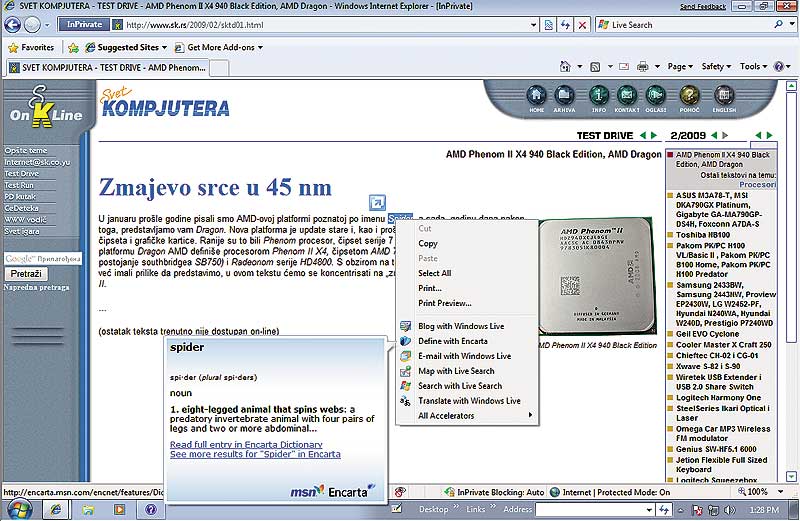Click the blue Accelerator arrow button
Screen dimensions: 800x521
(377, 202)
